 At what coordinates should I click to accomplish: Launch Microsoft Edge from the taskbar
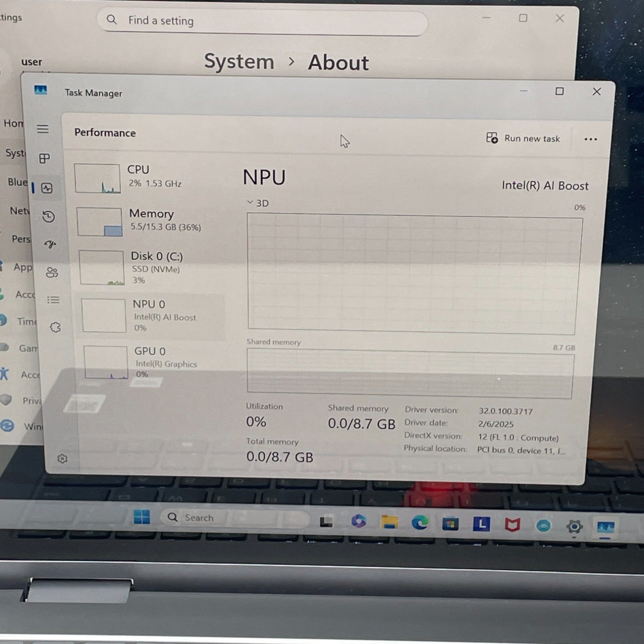pos(419,522)
